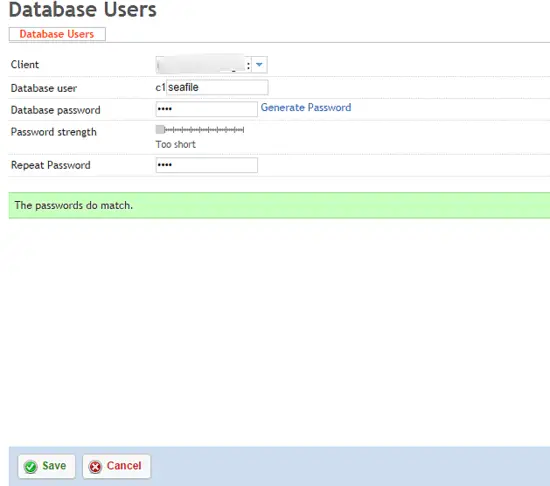550x486 pixels.
Task: Click the password strength meter bar
Action: [x=200, y=130]
